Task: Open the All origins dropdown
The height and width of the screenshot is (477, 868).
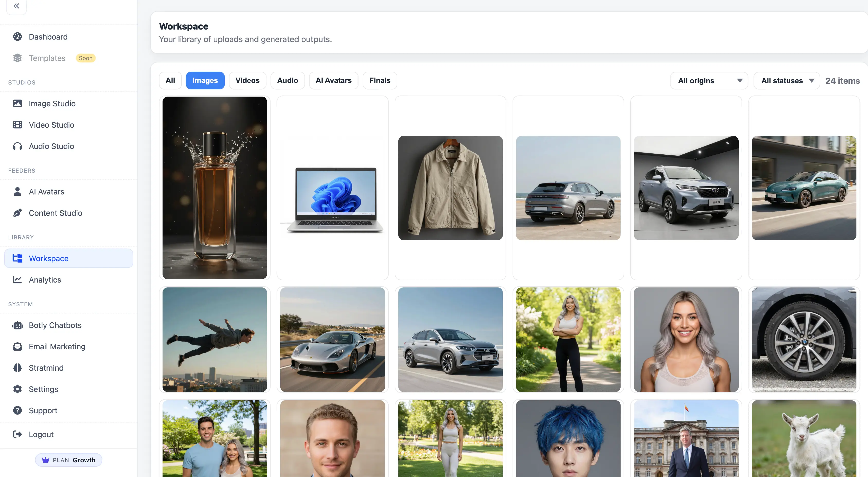Action: tap(709, 80)
